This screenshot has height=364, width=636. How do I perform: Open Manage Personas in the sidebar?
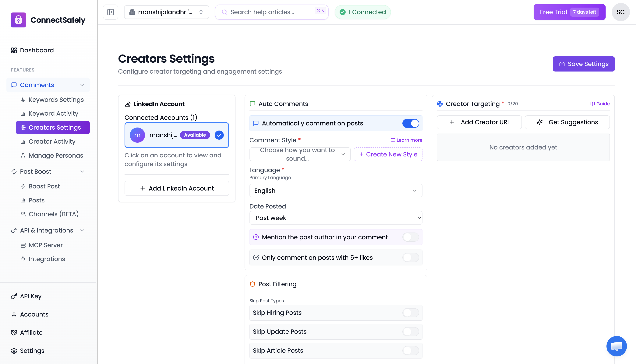tap(55, 155)
